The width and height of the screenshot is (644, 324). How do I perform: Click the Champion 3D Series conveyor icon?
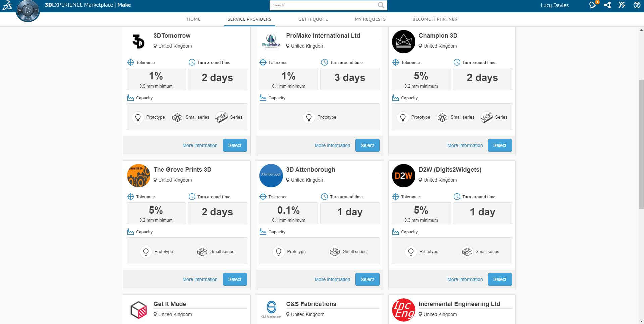pos(487,117)
